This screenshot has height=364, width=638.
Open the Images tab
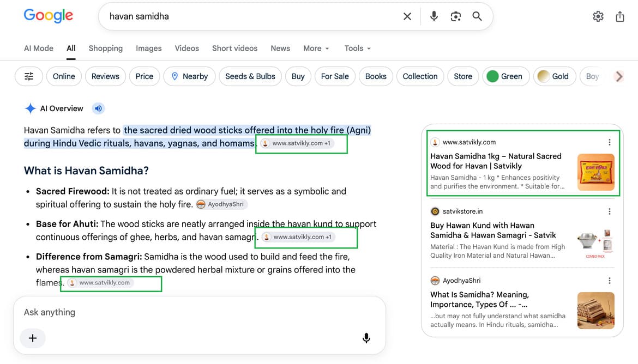pos(148,48)
